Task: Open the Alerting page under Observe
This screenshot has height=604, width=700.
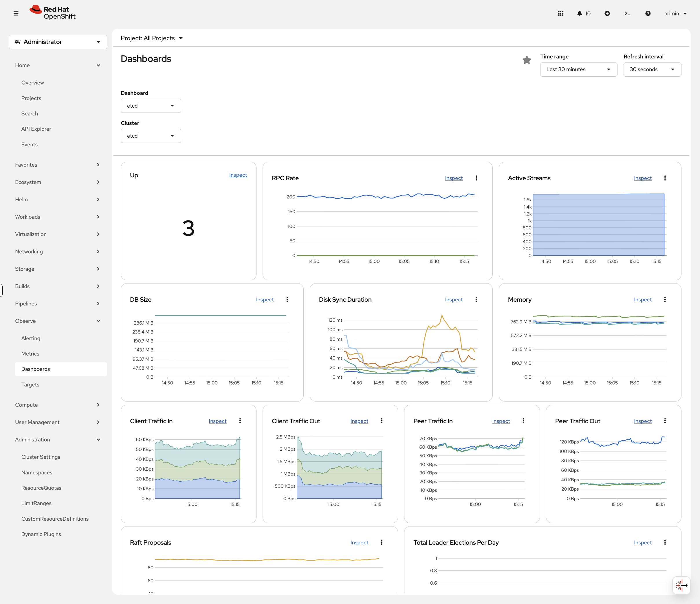Action: click(x=31, y=338)
